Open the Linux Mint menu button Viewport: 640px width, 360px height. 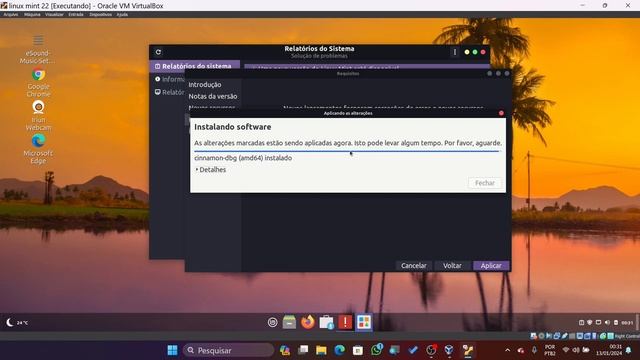click(x=273, y=322)
